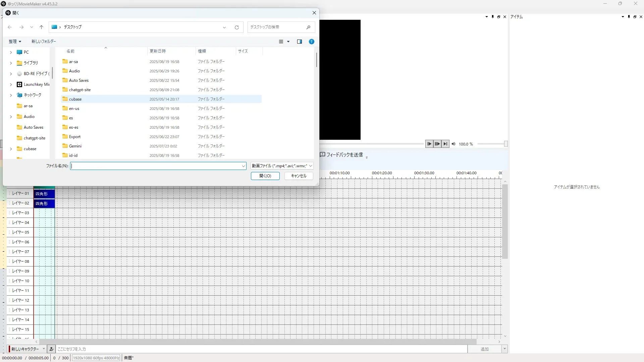Click the refresh icon in the address bar
The width and height of the screenshot is (644, 362).
[x=237, y=27]
